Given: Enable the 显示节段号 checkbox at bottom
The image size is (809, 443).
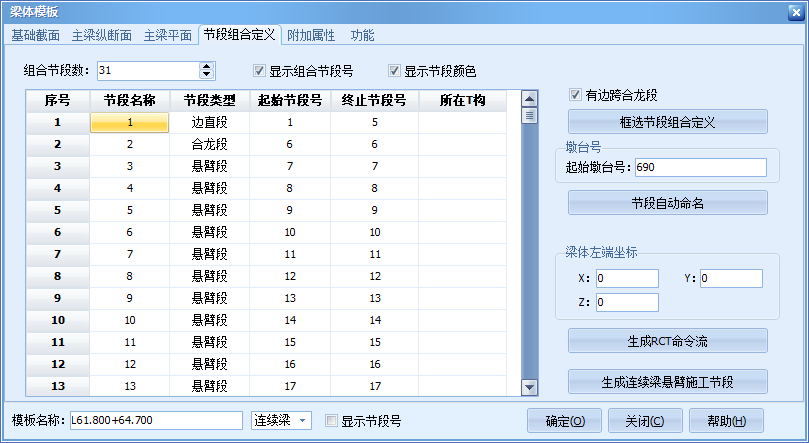Looking at the screenshot, I should (x=330, y=421).
